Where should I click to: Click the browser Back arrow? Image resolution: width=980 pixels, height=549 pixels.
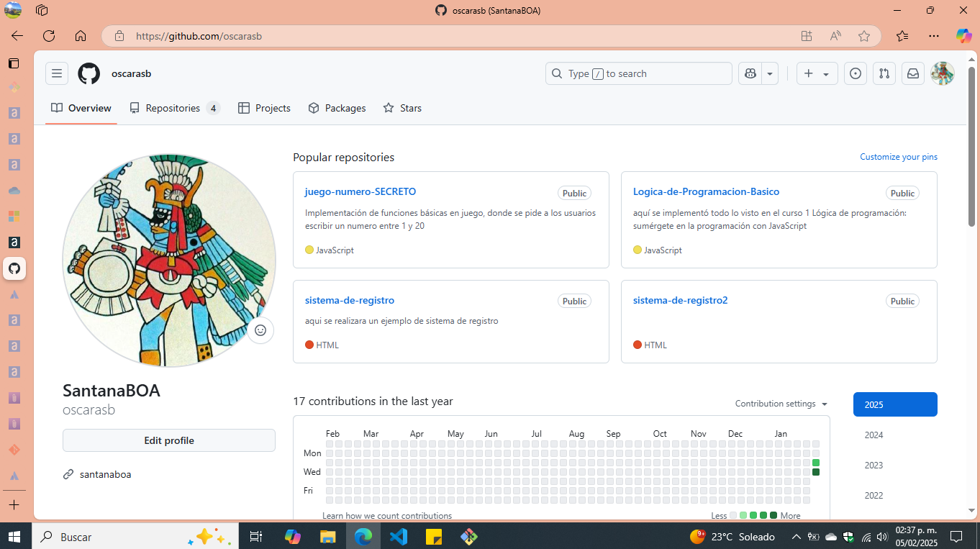pyautogui.click(x=17, y=36)
